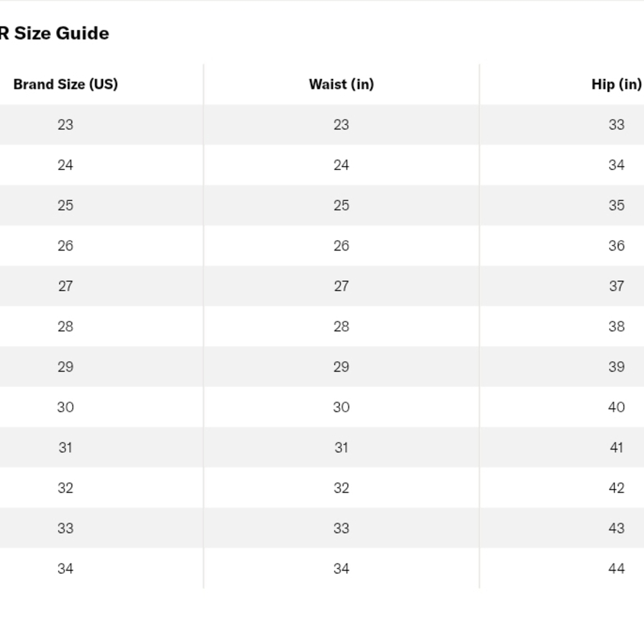644x644 pixels.
Task: Click brand size 34 cell
Action: click(x=66, y=569)
